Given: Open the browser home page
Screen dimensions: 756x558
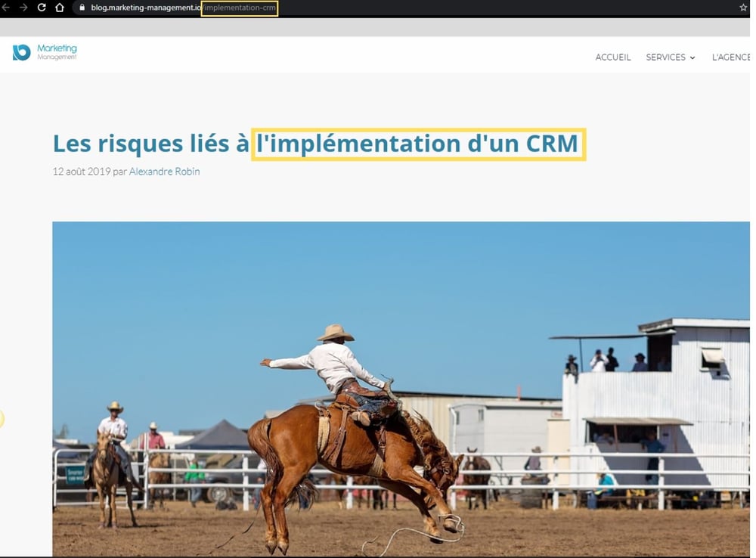Looking at the screenshot, I should (59, 9).
